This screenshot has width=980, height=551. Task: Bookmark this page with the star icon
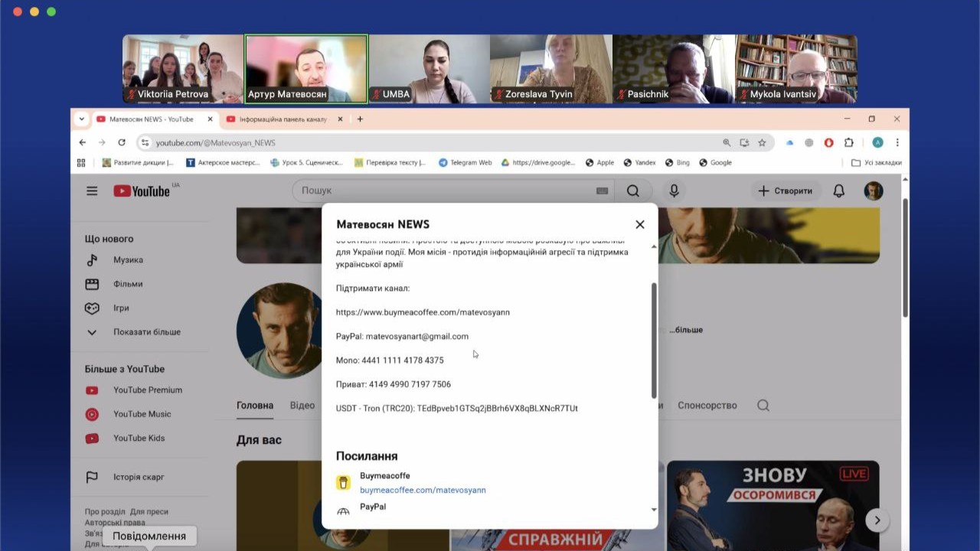[762, 142]
